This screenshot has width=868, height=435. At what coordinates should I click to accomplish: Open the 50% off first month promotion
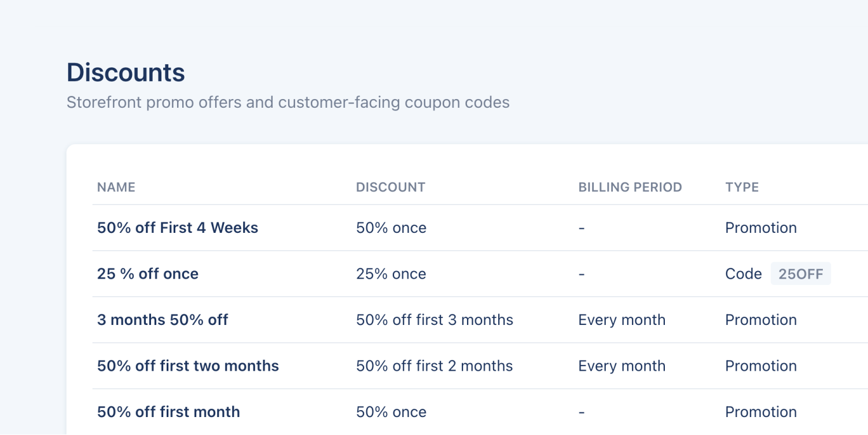(x=168, y=411)
